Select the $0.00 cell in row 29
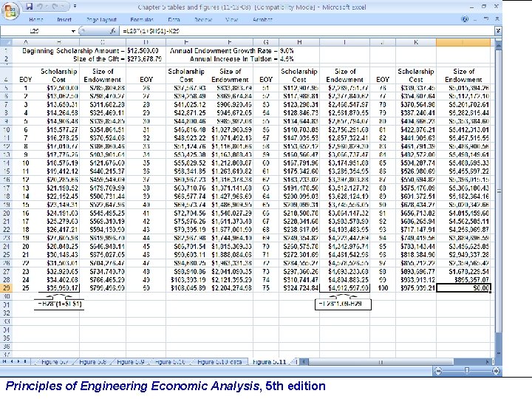Screen dimensions: 532x399 (463, 288)
